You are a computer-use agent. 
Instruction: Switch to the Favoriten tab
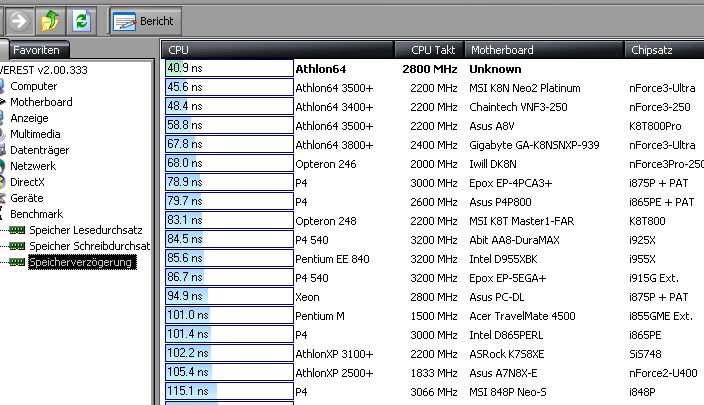[36, 50]
